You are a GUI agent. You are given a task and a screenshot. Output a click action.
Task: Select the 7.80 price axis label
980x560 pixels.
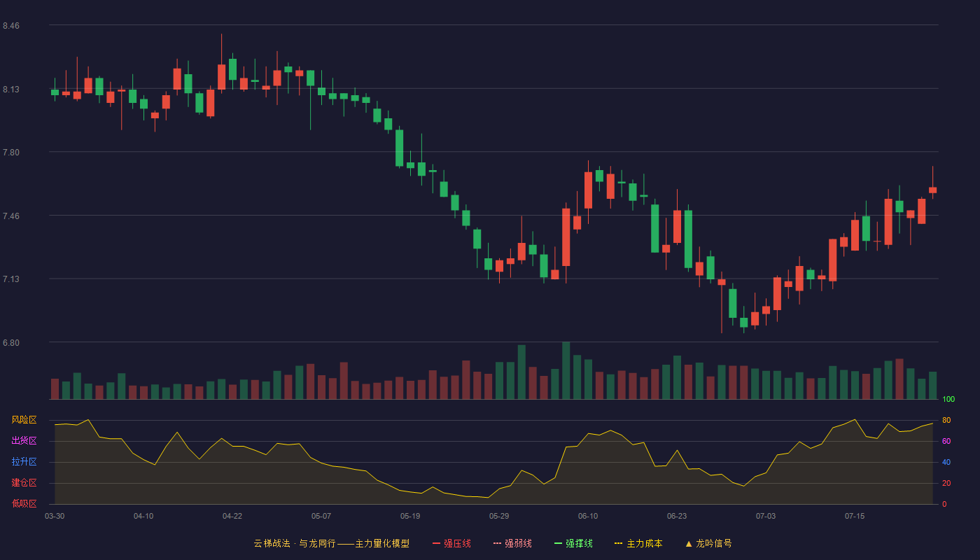(x=11, y=153)
